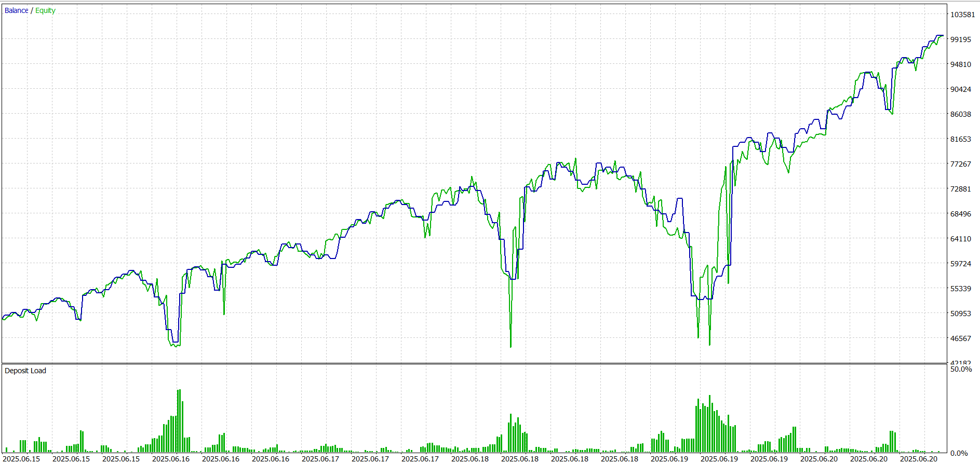Click the 103581 value on price axis
This screenshot has height=463, width=980.
tap(962, 15)
